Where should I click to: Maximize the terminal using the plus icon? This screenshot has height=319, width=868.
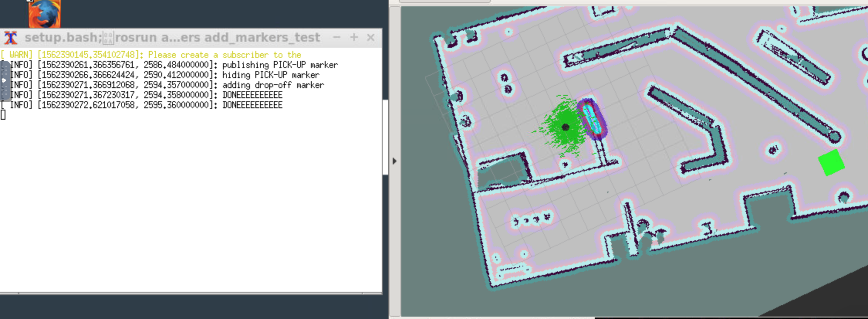tap(354, 37)
